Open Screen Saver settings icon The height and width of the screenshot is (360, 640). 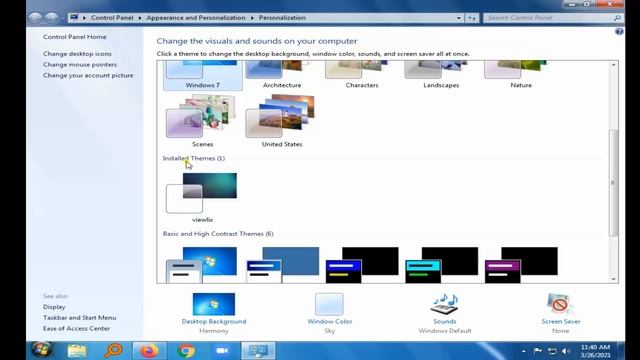tap(560, 304)
